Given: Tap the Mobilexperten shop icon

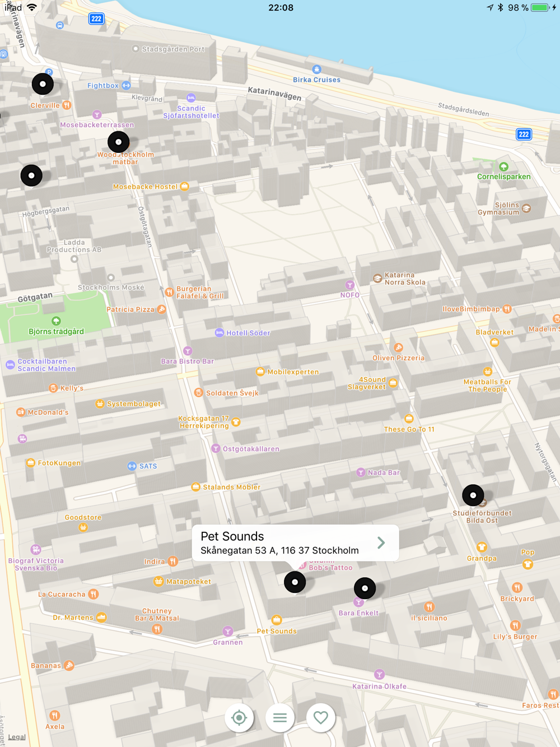Looking at the screenshot, I should (x=260, y=372).
